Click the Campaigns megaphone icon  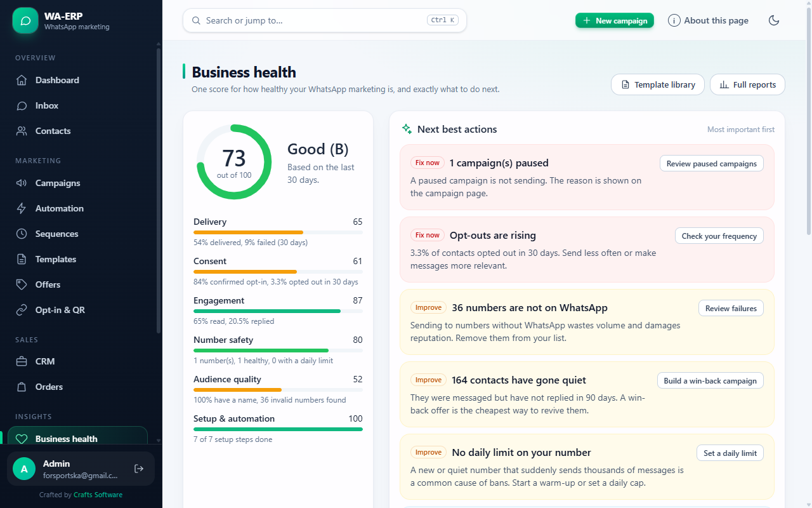pos(22,183)
